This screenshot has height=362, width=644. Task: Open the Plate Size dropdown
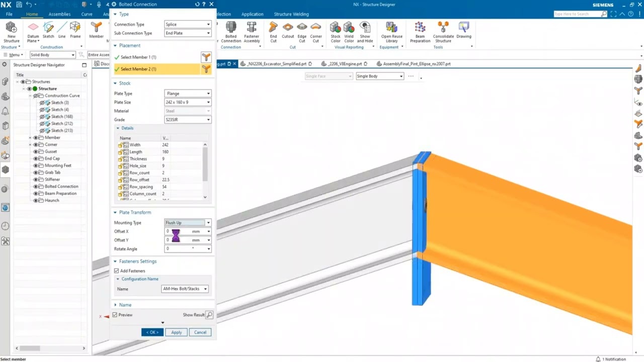click(188, 102)
